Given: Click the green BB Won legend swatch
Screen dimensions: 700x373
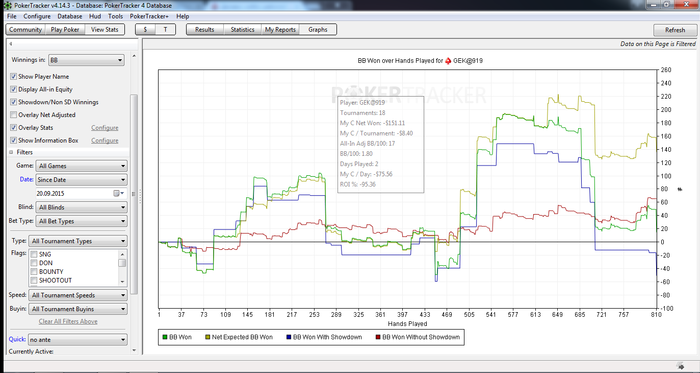Looking at the screenshot, I should click(165, 337).
